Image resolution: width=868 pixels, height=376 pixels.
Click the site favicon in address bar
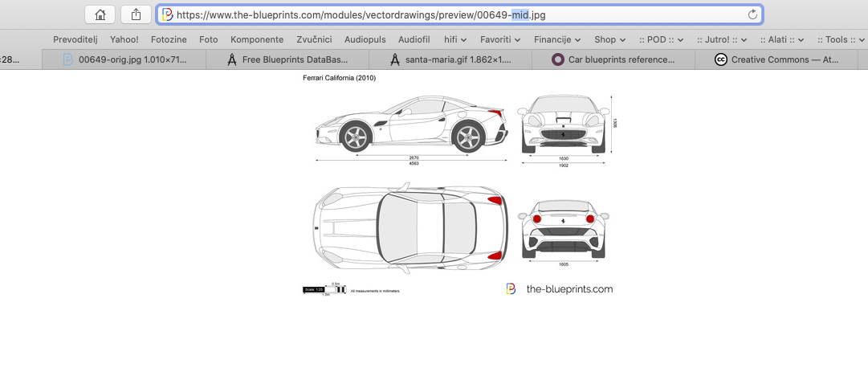point(168,15)
